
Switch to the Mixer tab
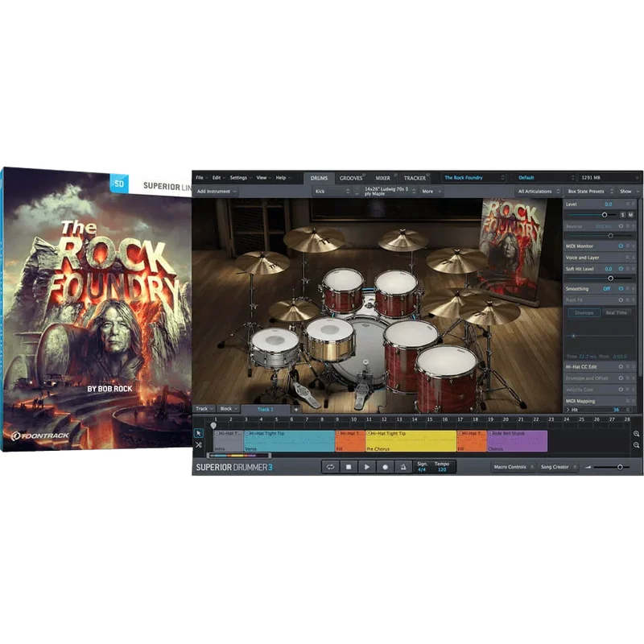pos(383,178)
